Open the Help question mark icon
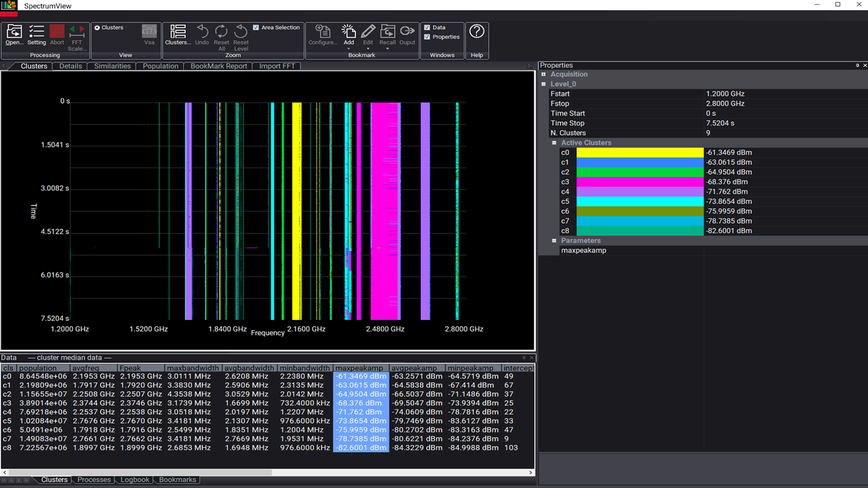868x488 pixels. 477,31
